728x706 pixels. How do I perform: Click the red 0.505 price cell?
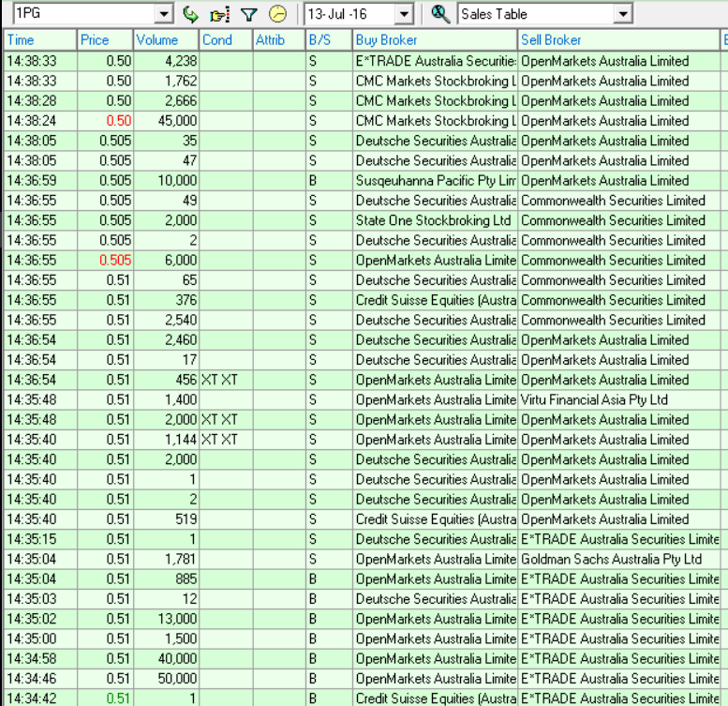(105, 260)
